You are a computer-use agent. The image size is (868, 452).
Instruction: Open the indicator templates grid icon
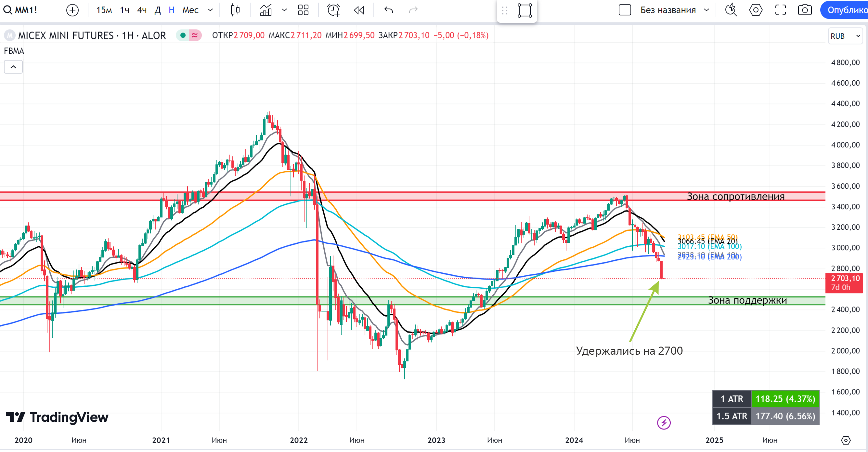coord(303,10)
